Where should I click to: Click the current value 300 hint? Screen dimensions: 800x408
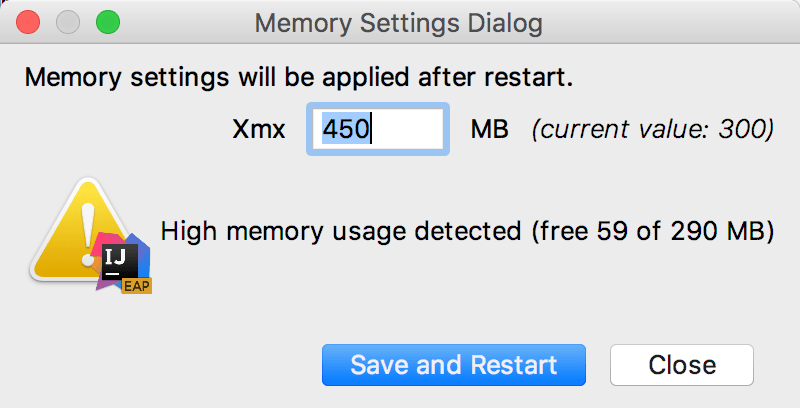(652, 129)
